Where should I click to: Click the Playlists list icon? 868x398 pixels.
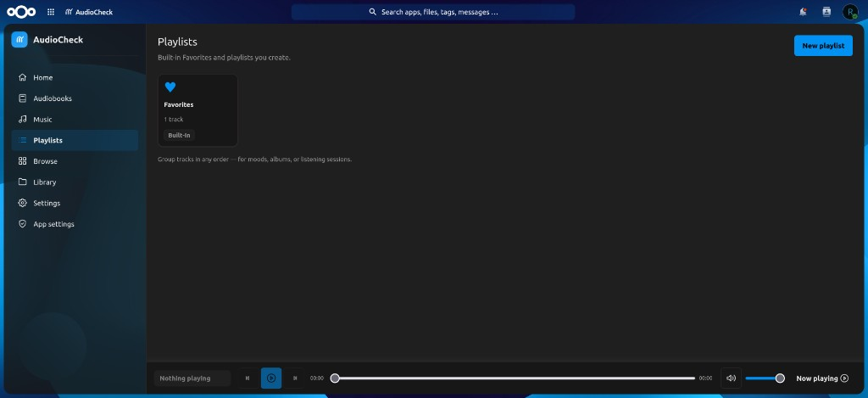click(x=23, y=140)
